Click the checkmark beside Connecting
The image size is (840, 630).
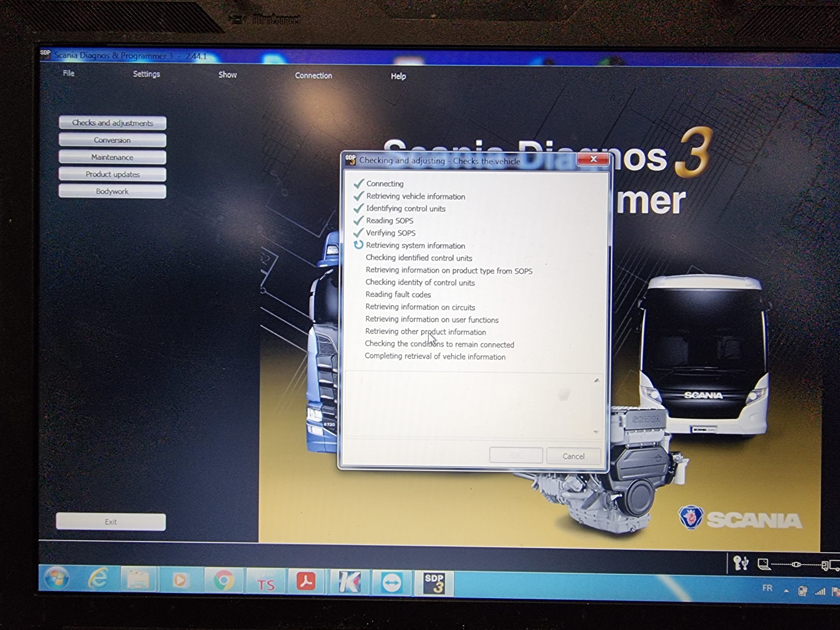pos(359,183)
